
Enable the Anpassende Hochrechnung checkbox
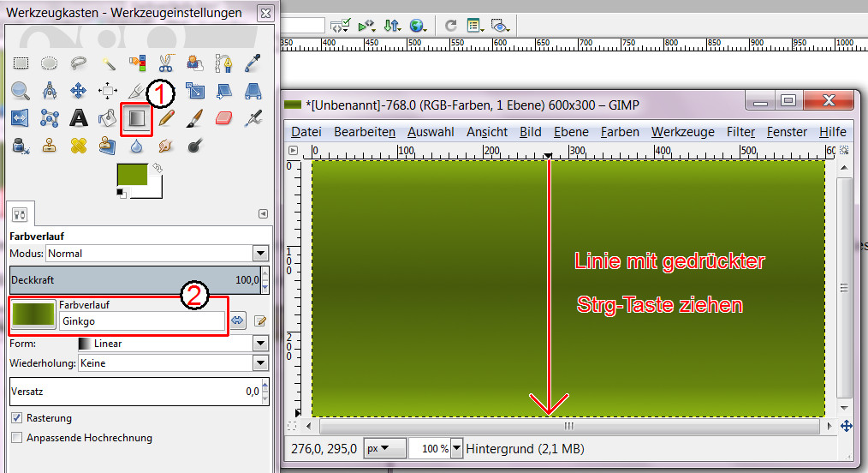[16, 438]
